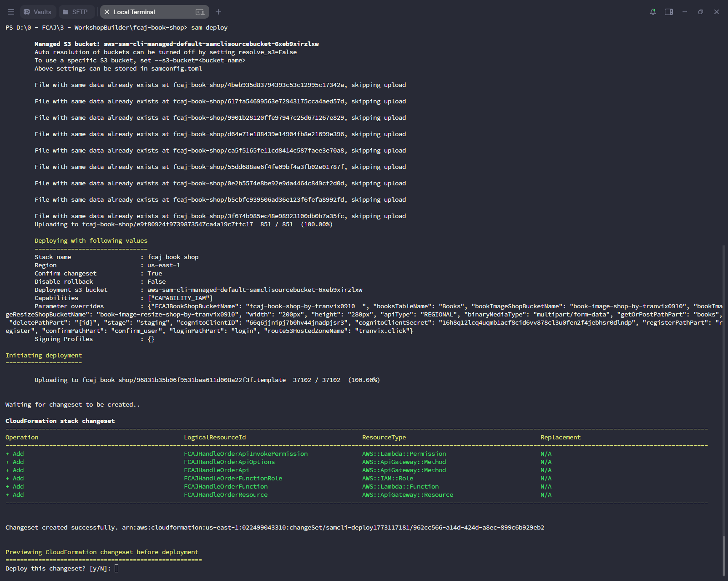Click the ResourceType column header
This screenshot has height=581, width=728.
[x=384, y=437]
